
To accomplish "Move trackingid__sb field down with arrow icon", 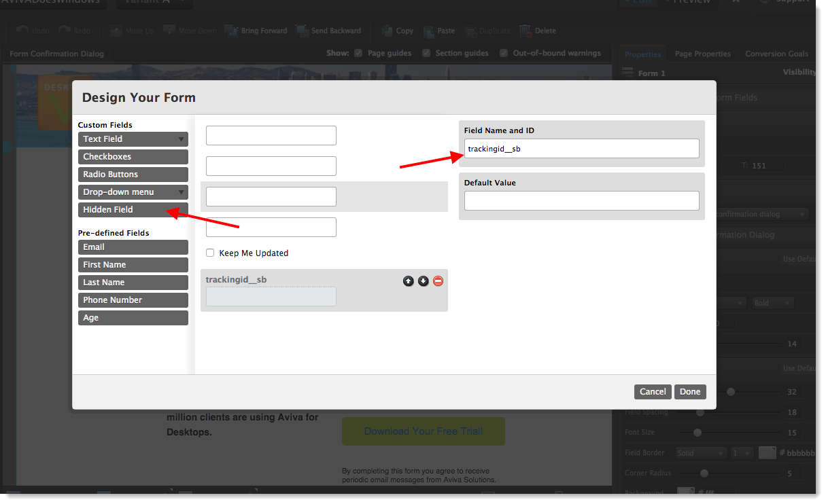I will click(x=423, y=281).
